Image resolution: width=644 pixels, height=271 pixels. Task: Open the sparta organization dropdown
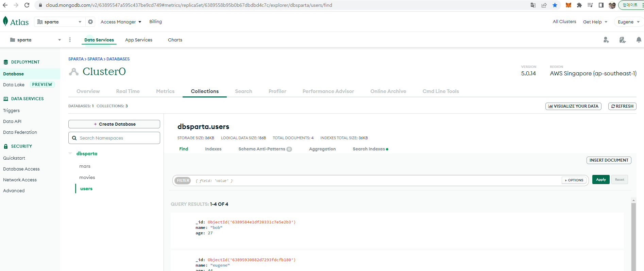coord(60,22)
